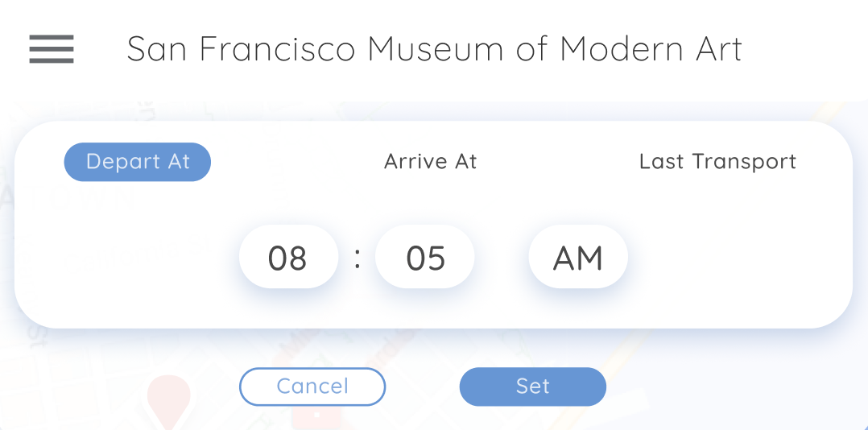Open the minute selector showing 05
The height and width of the screenshot is (430, 868).
pos(425,257)
